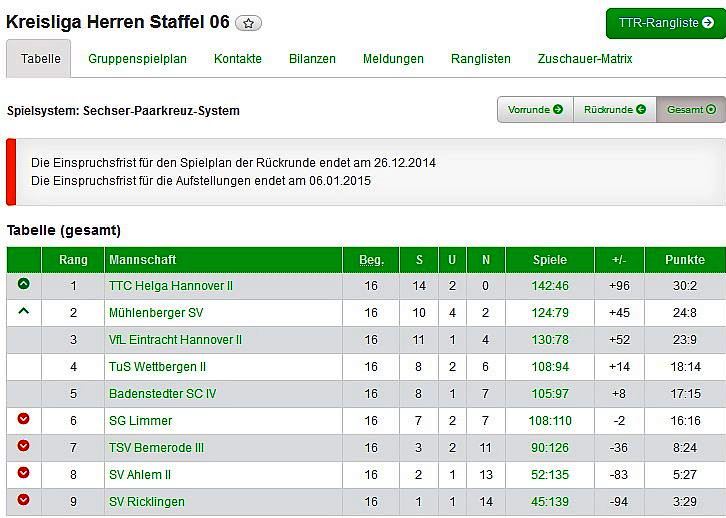
Task: Click the favorite star icon beside the title
Action: pyautogui.click(x=249, y=23)
